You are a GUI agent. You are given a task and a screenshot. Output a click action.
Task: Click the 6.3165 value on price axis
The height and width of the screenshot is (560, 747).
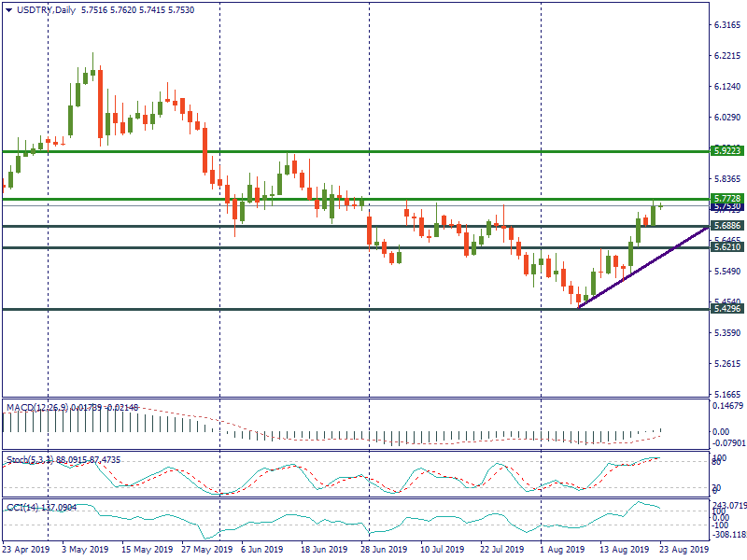click(x=727, y=25)
